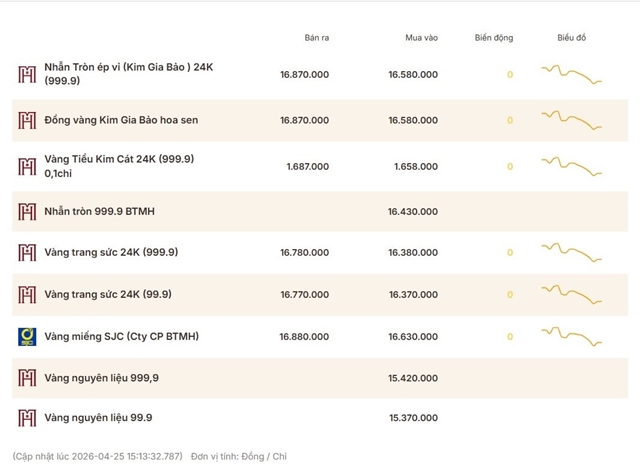Image resolution: width=640 pixels, height=475 pixels.
Task: Click the logo icon beside Nhẫn Tròn ép vỉ
Action: click(28, 75)
